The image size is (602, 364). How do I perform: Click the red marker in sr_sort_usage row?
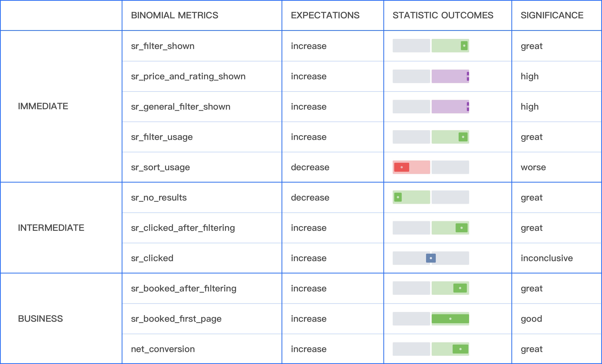point(401,167)
